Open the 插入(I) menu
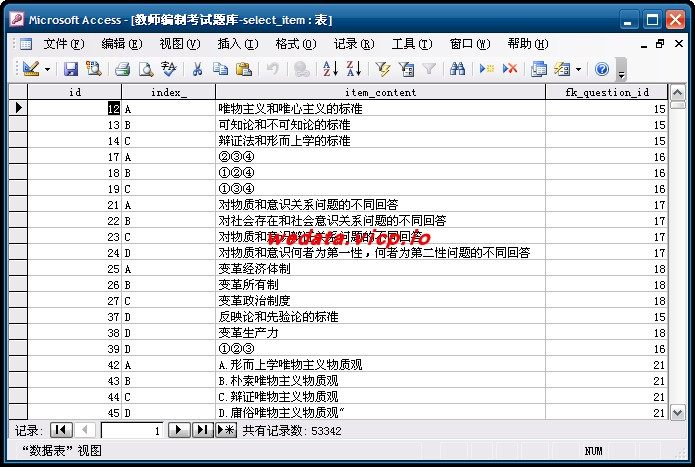 click(x=238, y=44)
